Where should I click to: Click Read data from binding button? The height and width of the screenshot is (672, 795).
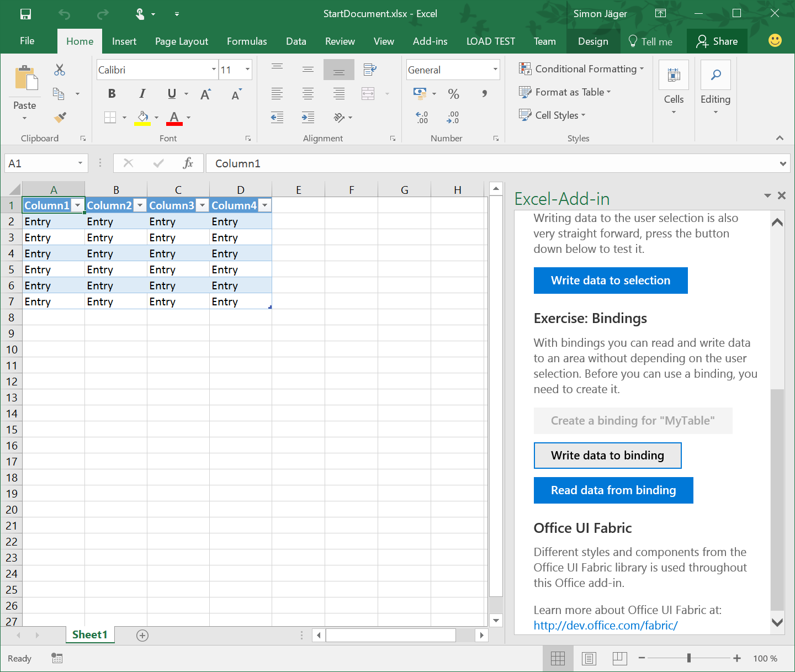pos(613,490)
